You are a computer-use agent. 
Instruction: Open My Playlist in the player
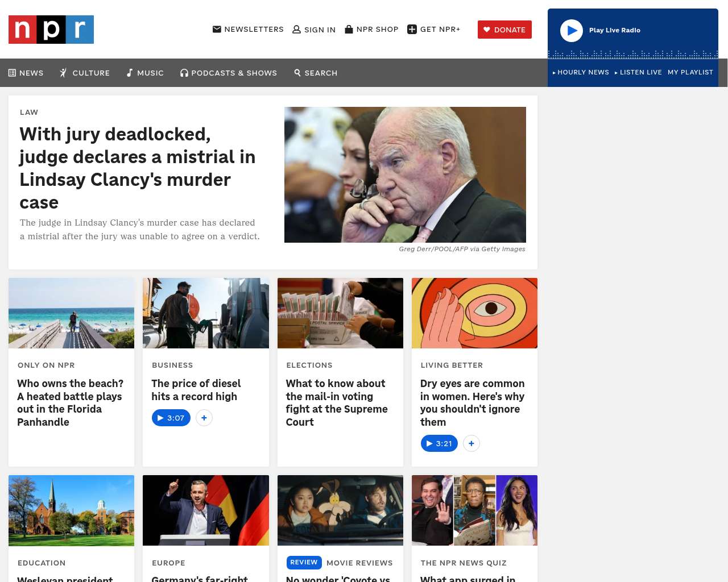click(690, 72)
